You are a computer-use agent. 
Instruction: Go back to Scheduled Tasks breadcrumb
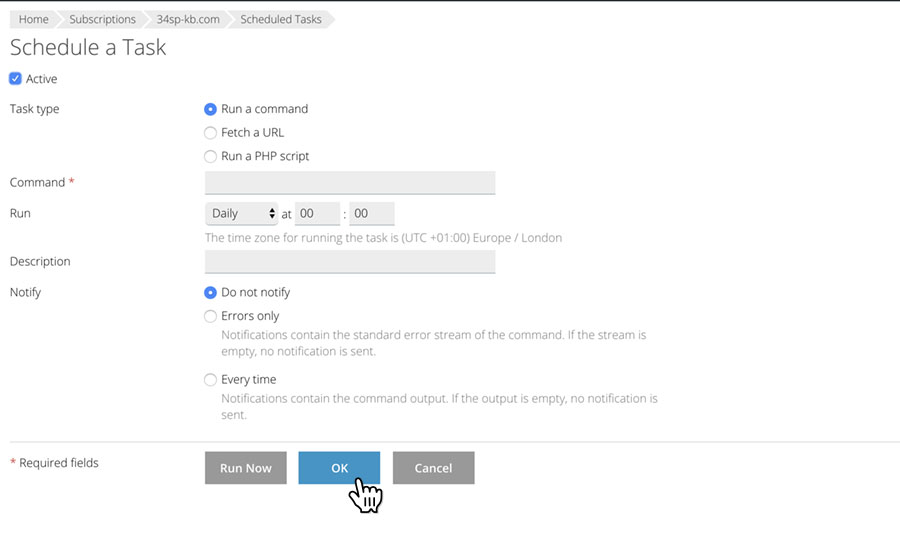tap(281, 19)
